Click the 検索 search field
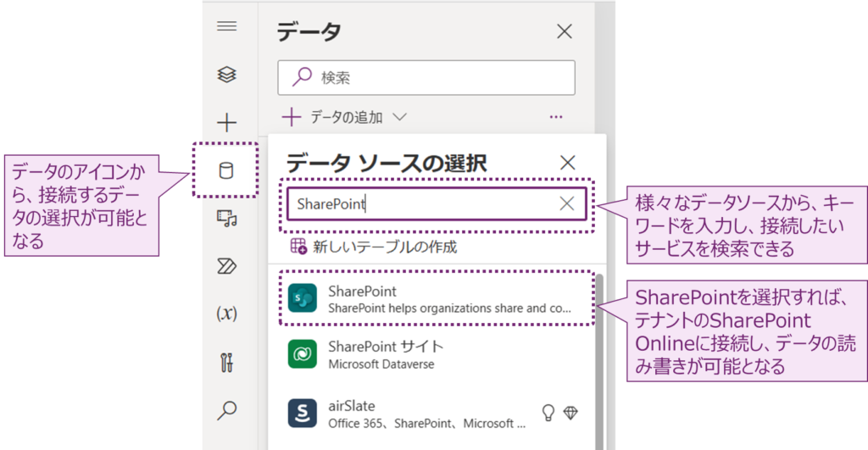The image size is (868, 450). [426, 77]
